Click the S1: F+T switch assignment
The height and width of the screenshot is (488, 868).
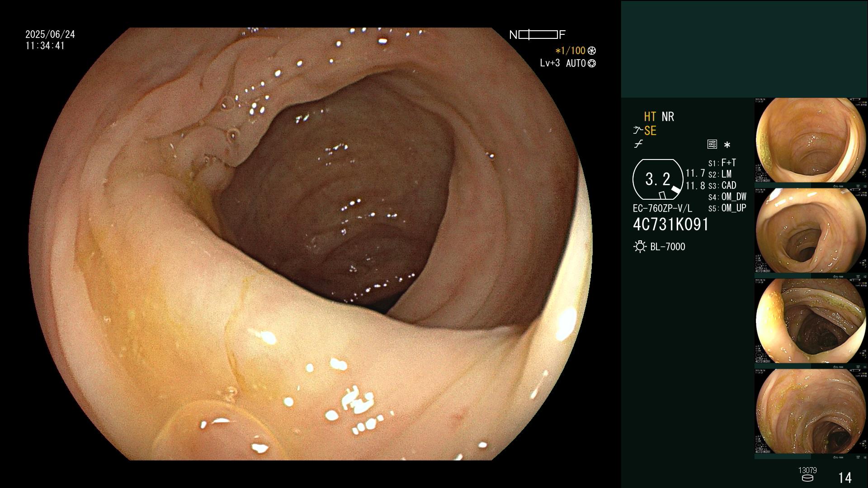click(x=722, y=163)
